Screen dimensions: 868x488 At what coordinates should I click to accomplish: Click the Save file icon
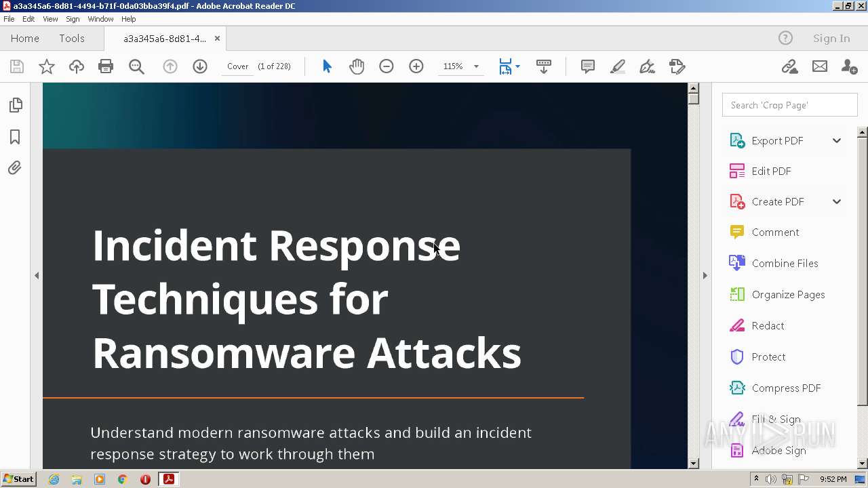(x=17, y=66)
